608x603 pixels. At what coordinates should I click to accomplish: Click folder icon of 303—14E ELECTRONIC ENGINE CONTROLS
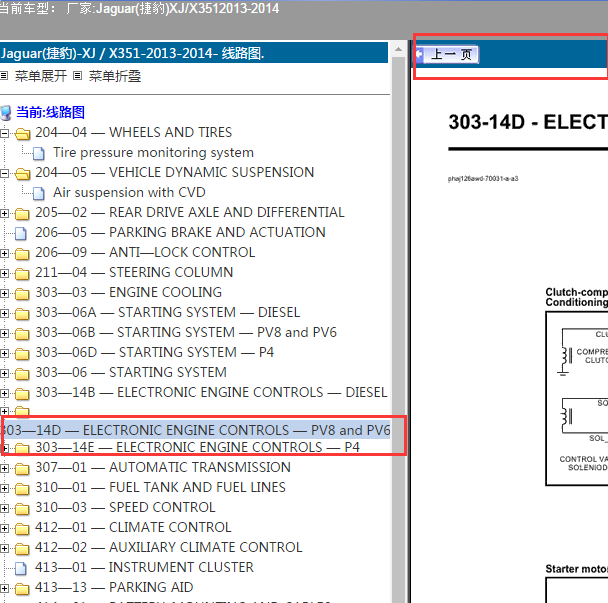point(22,449)
